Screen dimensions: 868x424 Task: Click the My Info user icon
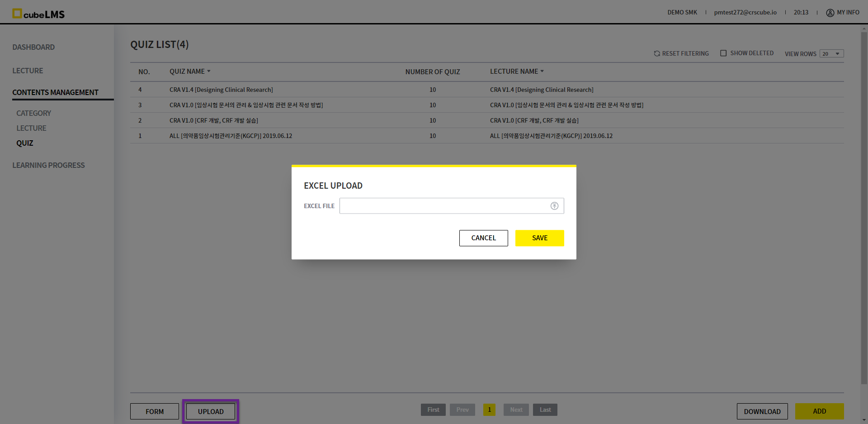830,13
